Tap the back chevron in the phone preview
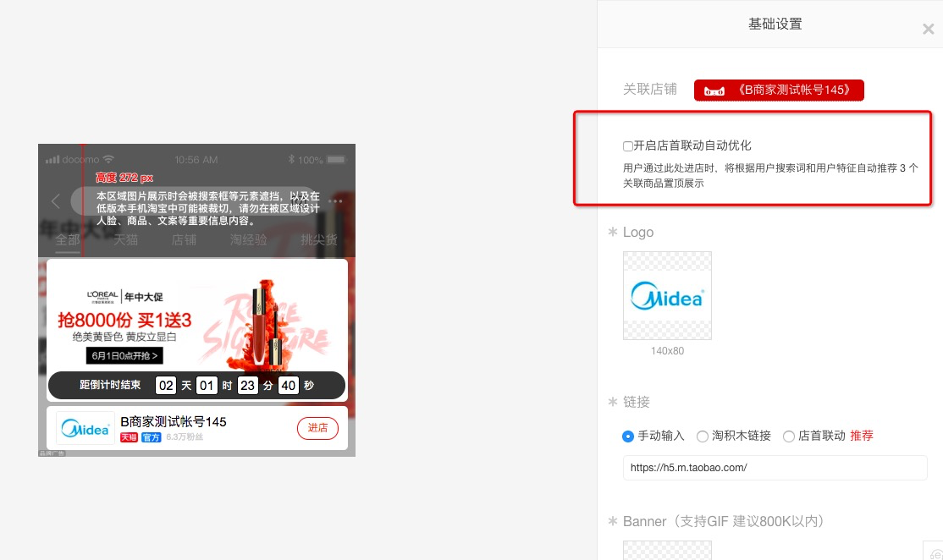Image resolution: width=943 pixels, height=560 pixels. tap(56, 200)
